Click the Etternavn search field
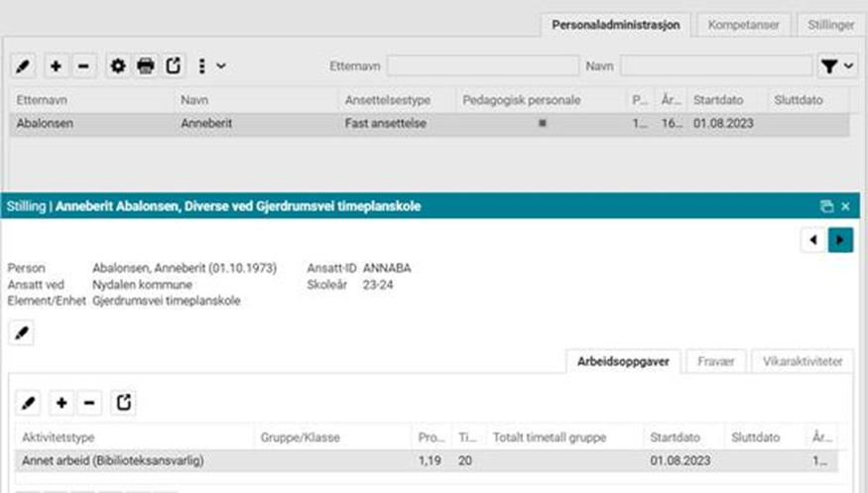 482,65
